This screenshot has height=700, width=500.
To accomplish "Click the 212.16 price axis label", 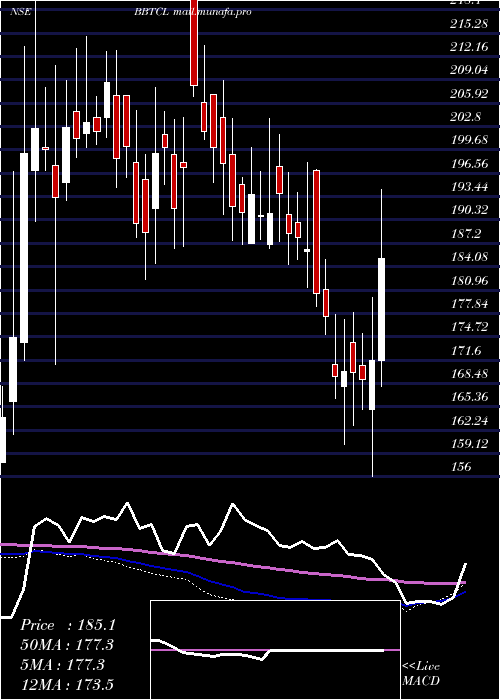I will point(469,47).
